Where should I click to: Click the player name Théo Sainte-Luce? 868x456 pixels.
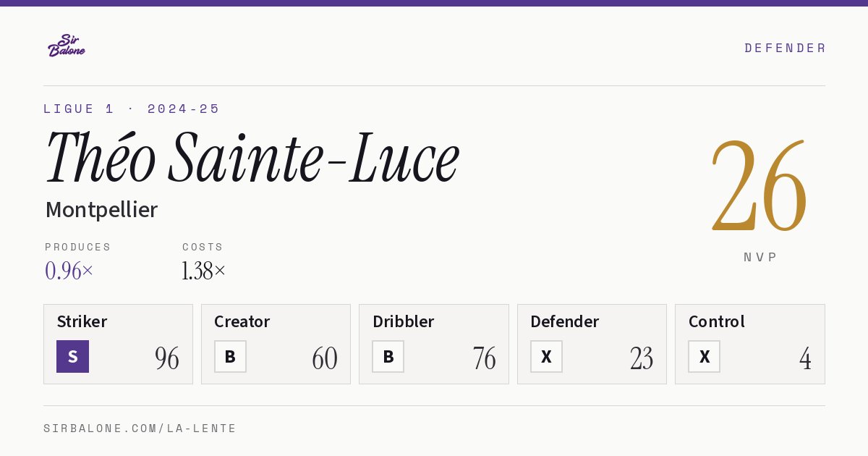pos(252,158)
